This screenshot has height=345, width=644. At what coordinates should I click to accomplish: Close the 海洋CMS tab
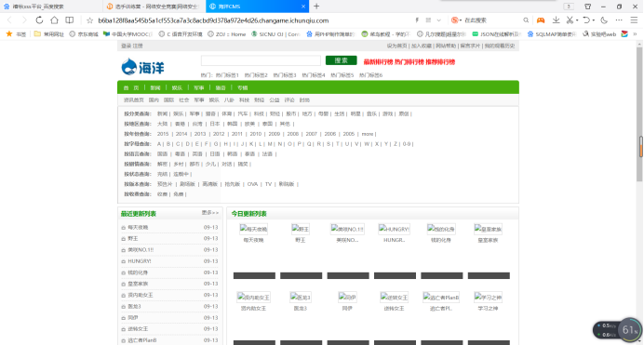pyautogui.click(x=303, y=7)
